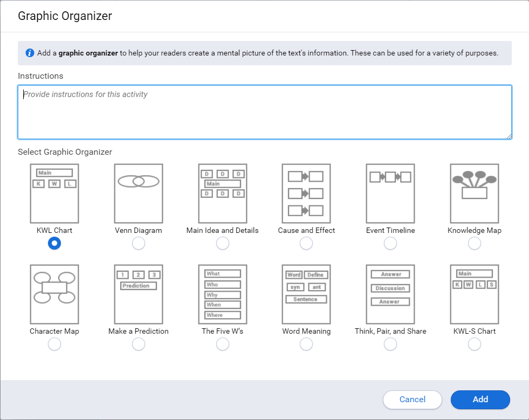
Task: Click the 'Make a Prediction' label
Action: pyautogui.click(x=139, y=331)
